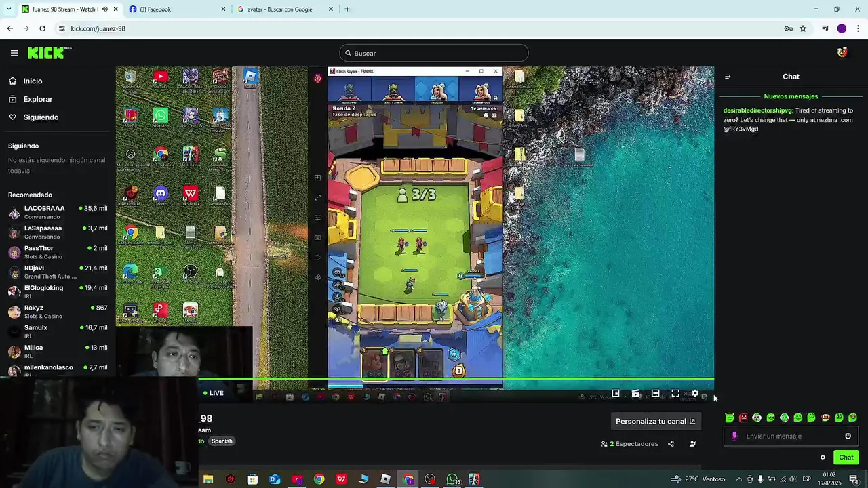View site information icon beside URL

click(x=62, y=28)
